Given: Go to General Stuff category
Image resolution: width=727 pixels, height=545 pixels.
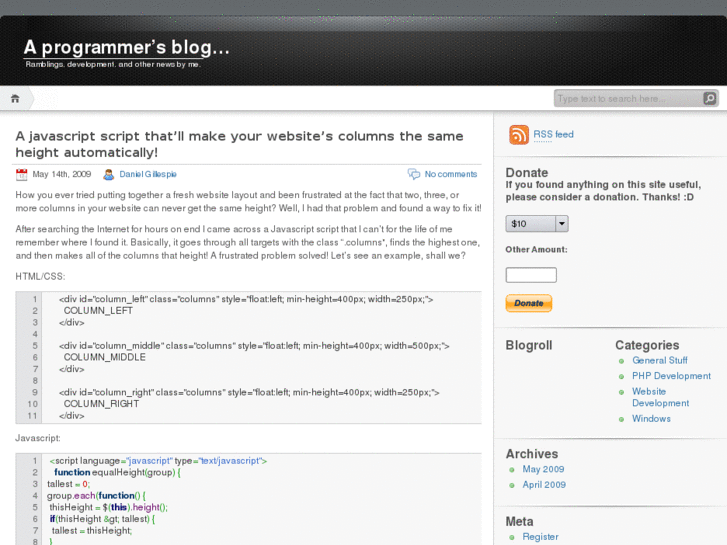Looking at the screenshot, I should [659, 360].
